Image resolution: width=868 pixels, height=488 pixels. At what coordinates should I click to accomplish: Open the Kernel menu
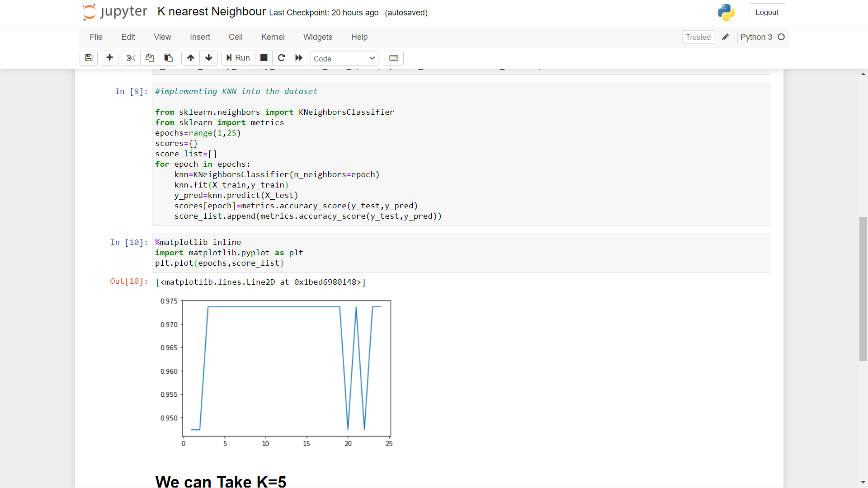point(273,37)
